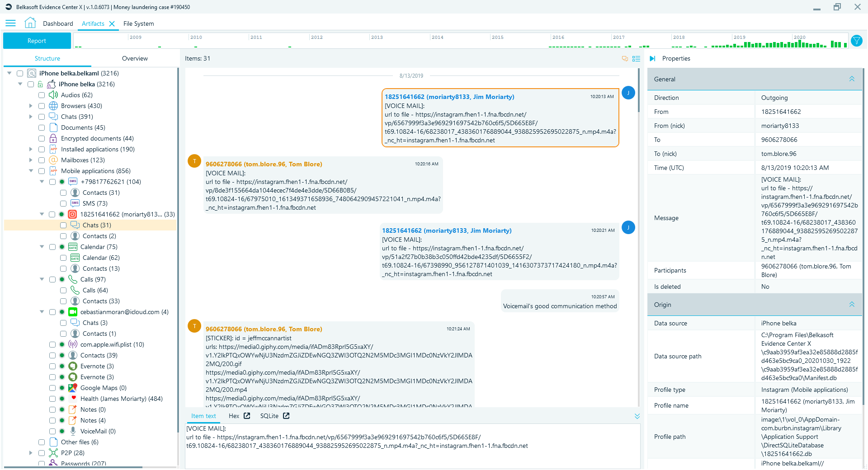Check the Mobile applications (856) checkbox

point(42,171)
